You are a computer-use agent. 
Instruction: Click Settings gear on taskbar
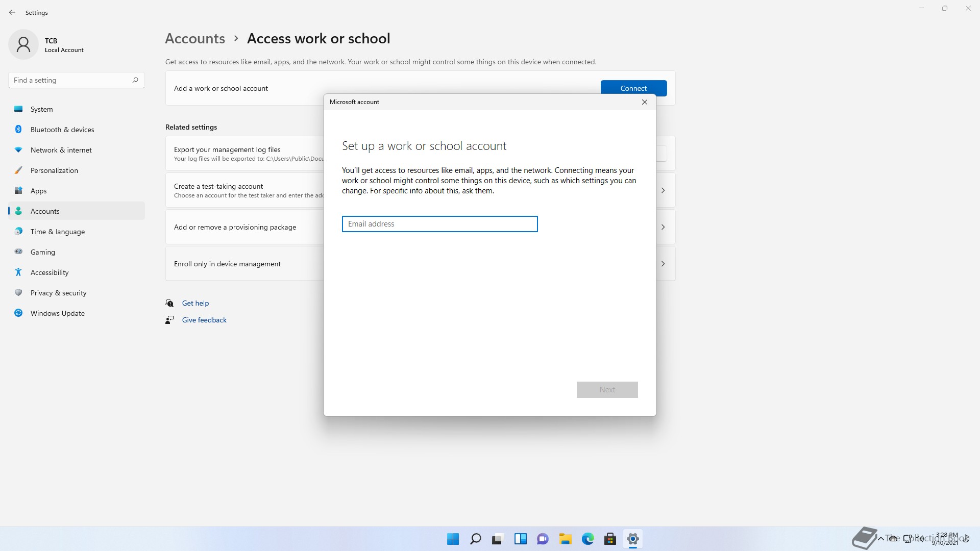click(x=632, y=539)
